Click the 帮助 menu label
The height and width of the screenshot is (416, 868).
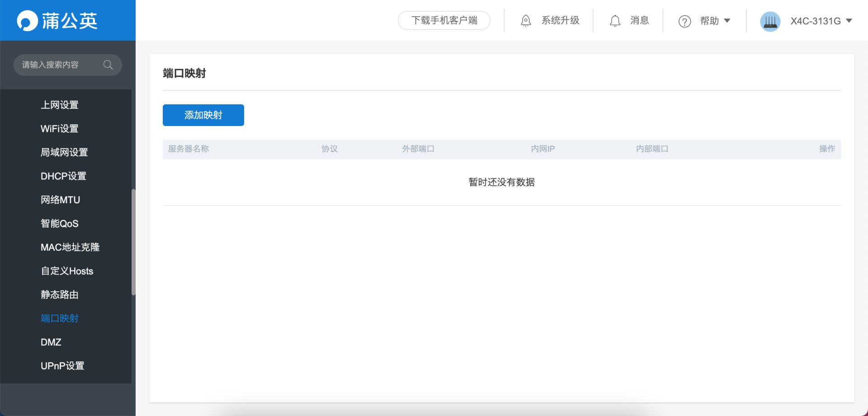pos(709,21)
